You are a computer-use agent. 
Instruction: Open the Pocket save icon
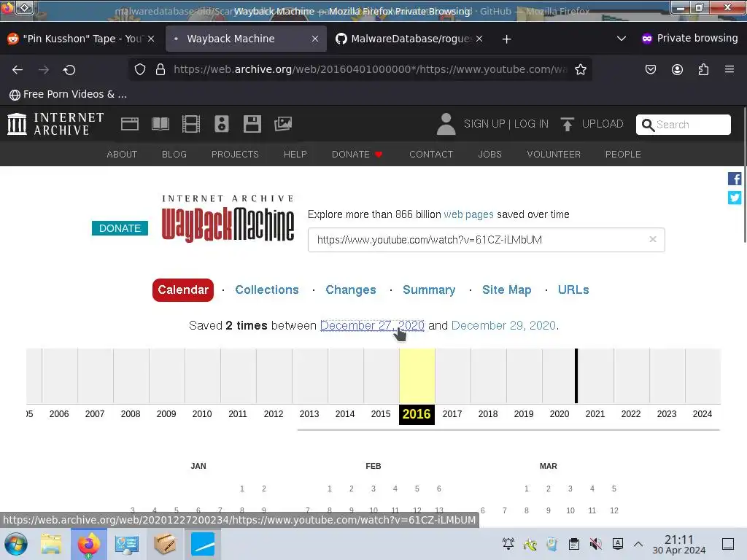[650, 69]
